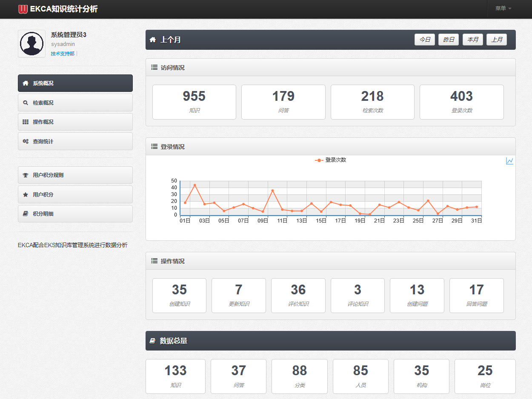The width and height of the screenshot is (532, 399).
Task: Open the 菜单 dropdown in top bar
Action: (x=503, y=9)
